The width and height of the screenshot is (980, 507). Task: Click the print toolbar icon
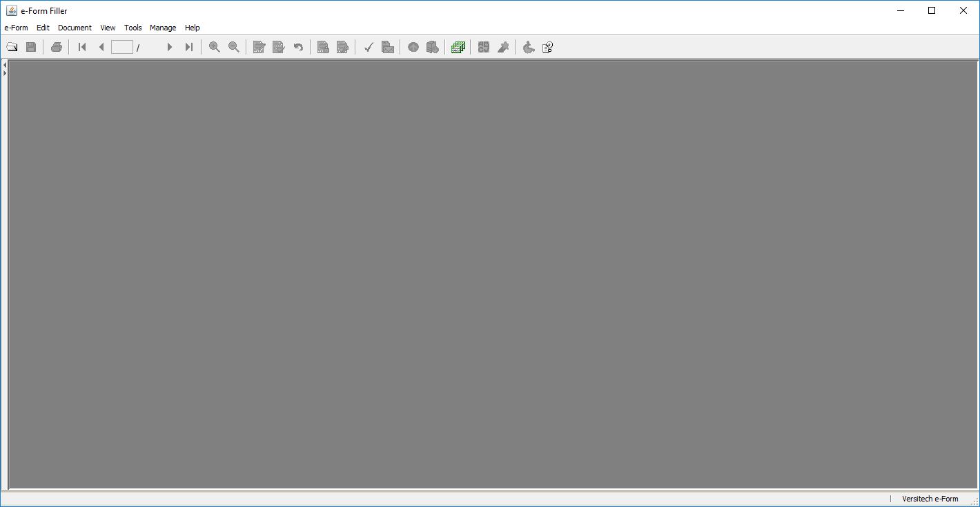(57, 47)
